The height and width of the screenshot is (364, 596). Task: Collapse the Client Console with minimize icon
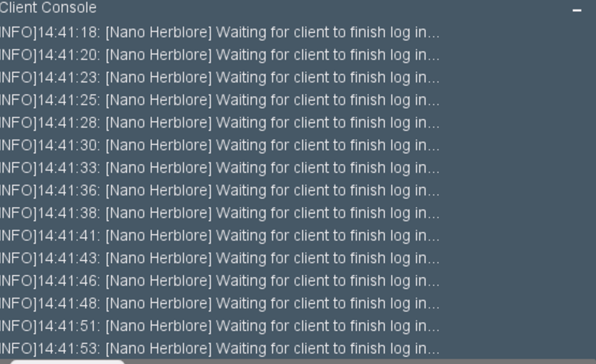[x=577, y=10]
